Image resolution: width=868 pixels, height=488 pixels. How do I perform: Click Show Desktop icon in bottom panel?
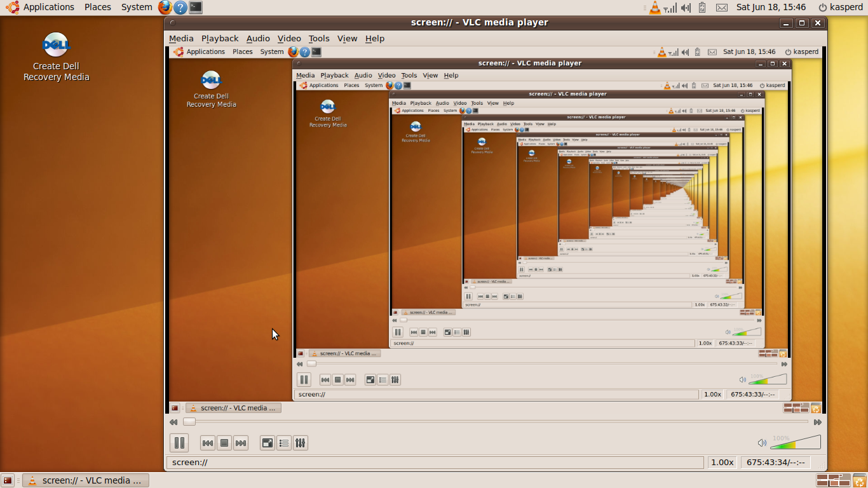[8, 480]
